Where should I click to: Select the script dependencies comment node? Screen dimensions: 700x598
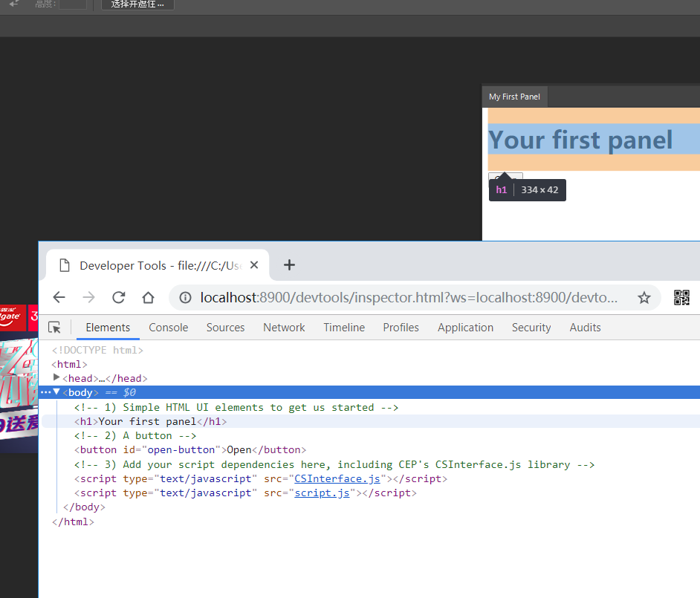pos(334,464)
